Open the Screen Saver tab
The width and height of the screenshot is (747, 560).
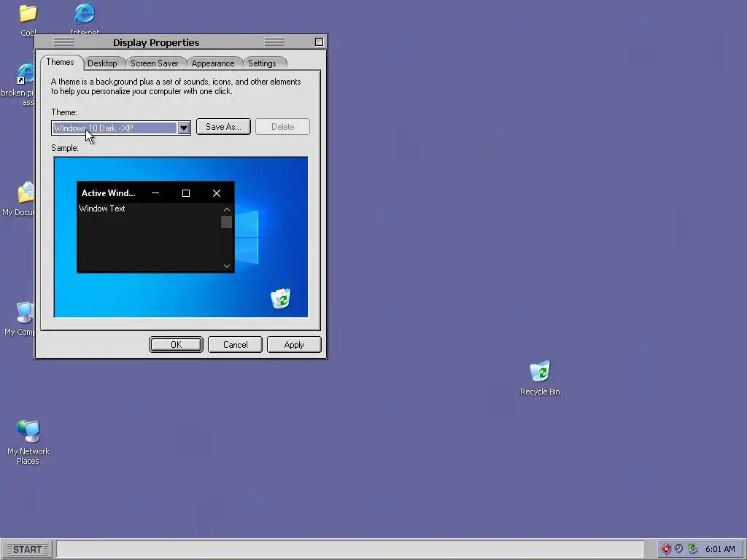[155, 63]
